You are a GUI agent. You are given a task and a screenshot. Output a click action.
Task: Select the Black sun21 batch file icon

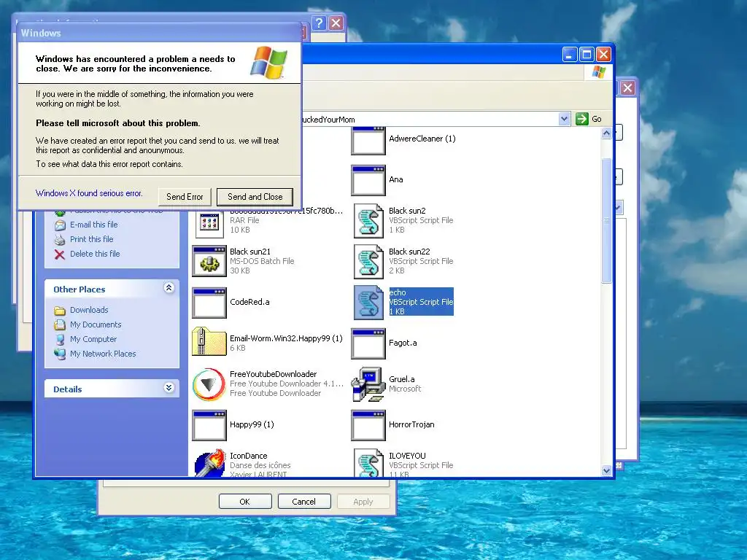(209, 262)
